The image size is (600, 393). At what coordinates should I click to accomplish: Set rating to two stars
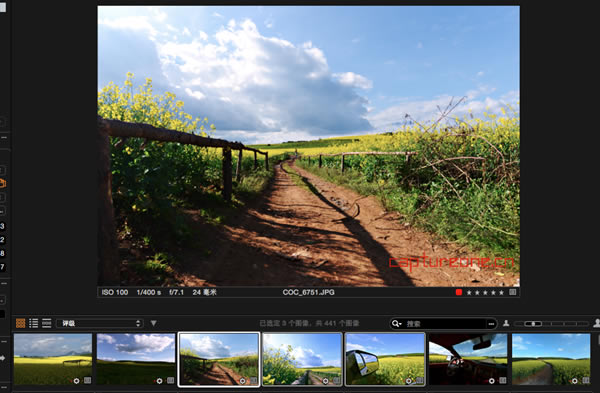coord(477,293)
